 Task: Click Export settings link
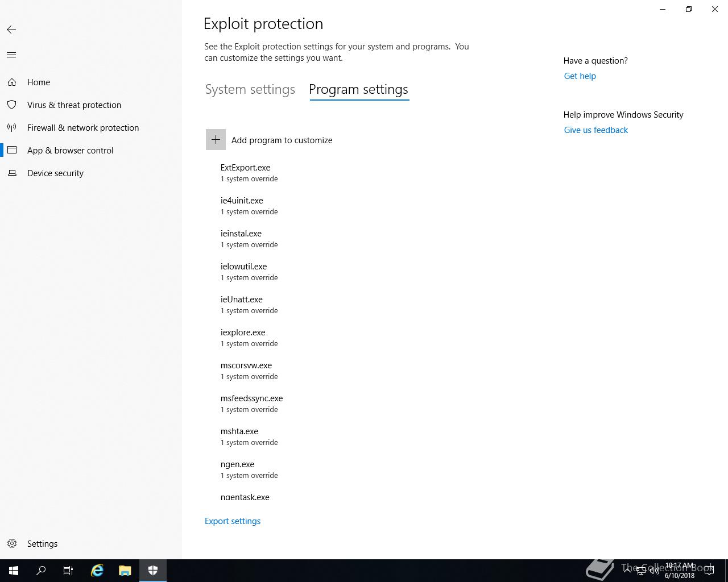233,521
